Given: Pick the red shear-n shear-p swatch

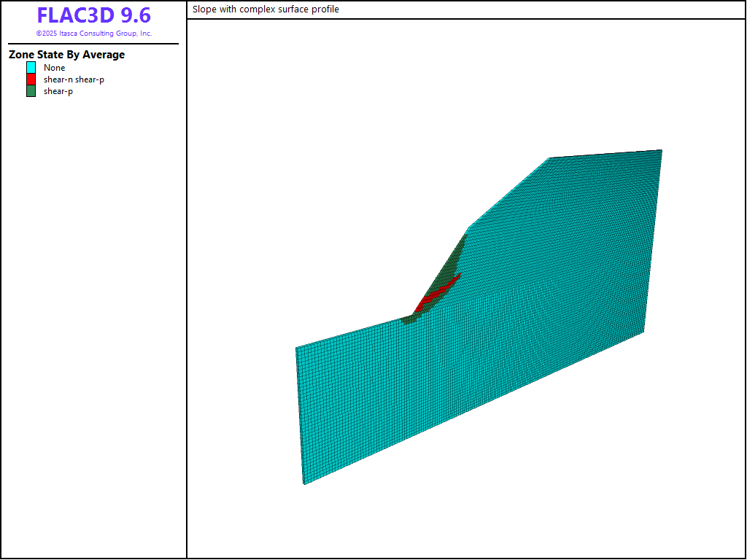Looking at the screenshot, I should point(31,79).
